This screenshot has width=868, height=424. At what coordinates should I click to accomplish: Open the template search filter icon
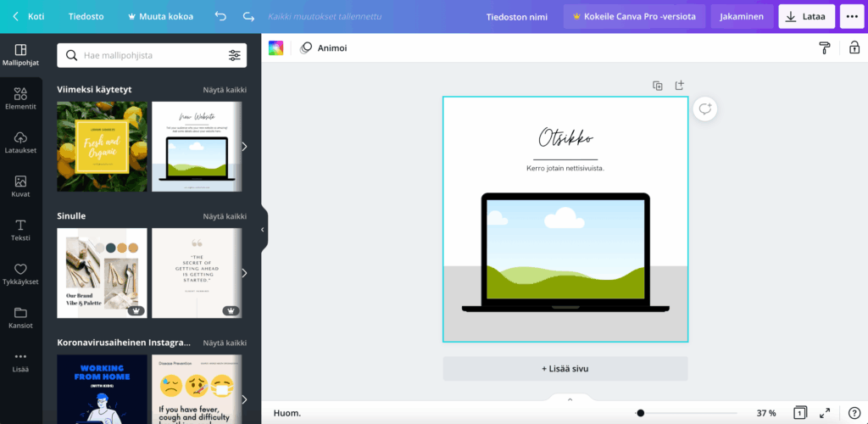(x=234, y=55)
